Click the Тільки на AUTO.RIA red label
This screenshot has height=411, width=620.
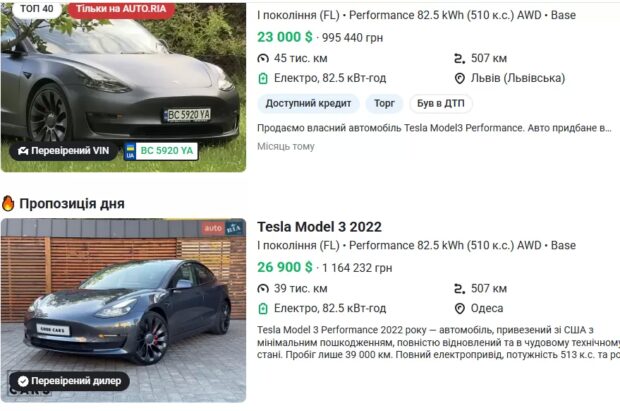point(121,9)
